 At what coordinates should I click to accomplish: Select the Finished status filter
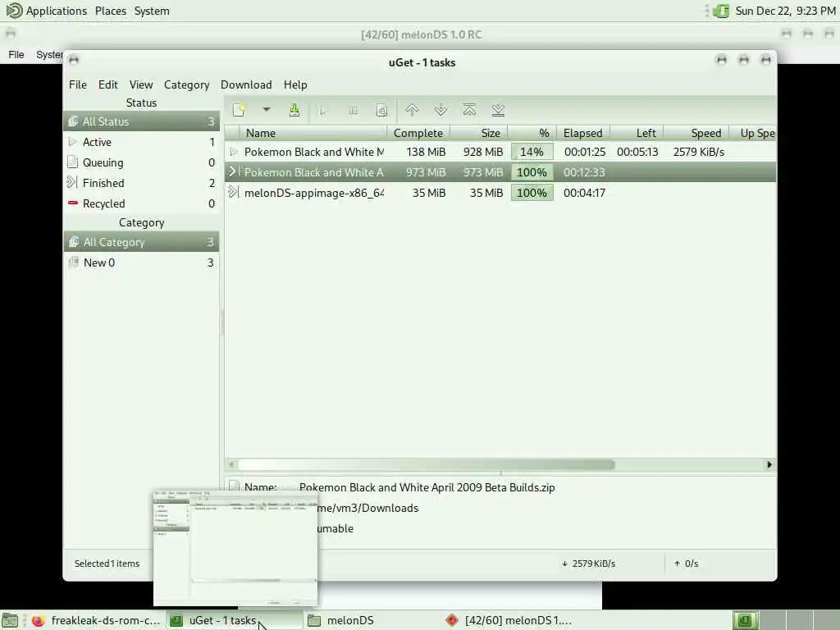[x=141, y=183]
